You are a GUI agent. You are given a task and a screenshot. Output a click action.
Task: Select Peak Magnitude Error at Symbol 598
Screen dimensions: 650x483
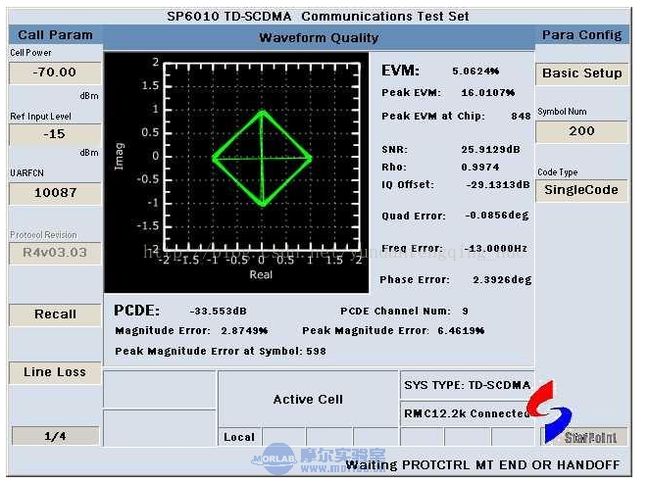316,352
